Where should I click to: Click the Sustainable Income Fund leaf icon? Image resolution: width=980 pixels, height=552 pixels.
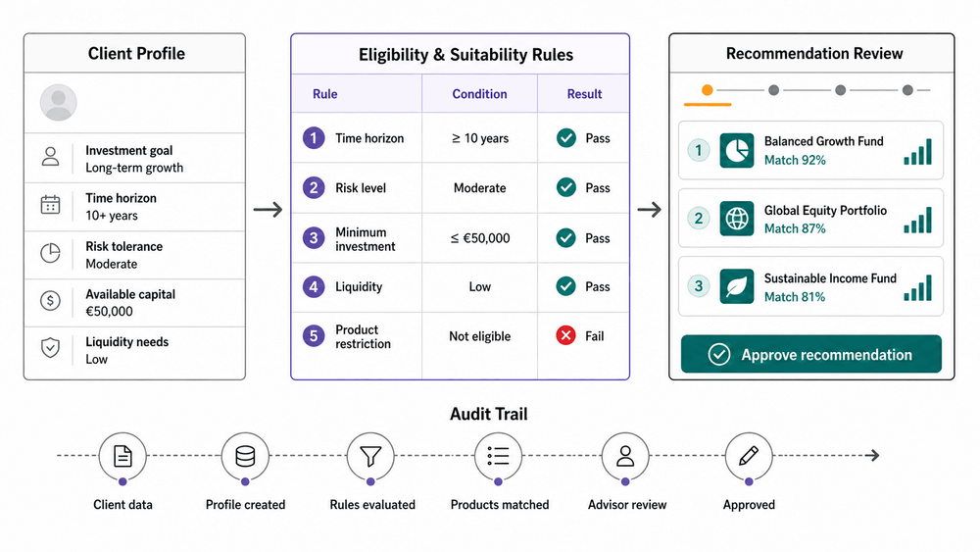(737, 286)
